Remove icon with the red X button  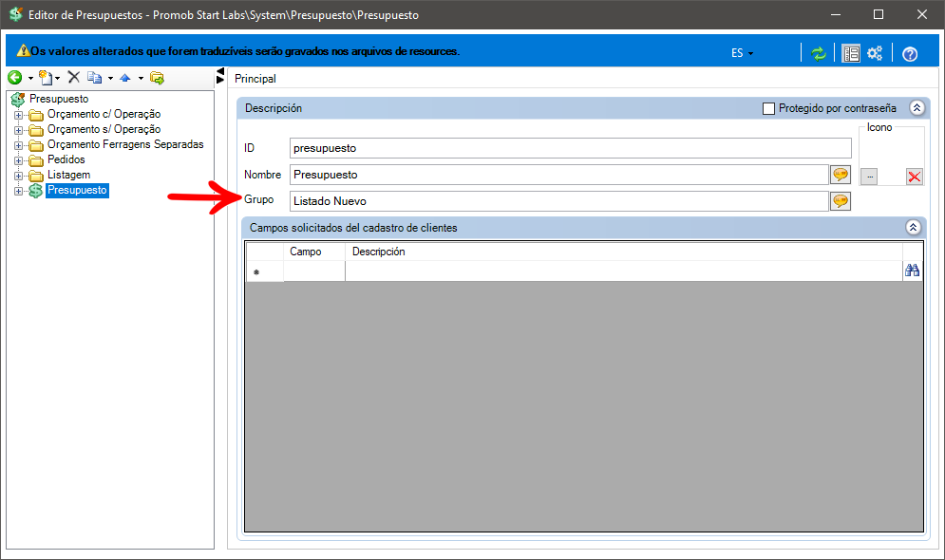[915, 177]
